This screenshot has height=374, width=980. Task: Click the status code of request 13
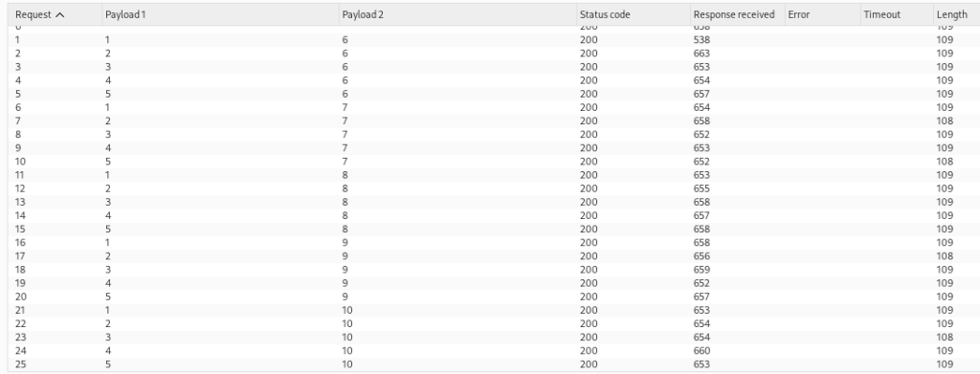click(x=589, y=202)
